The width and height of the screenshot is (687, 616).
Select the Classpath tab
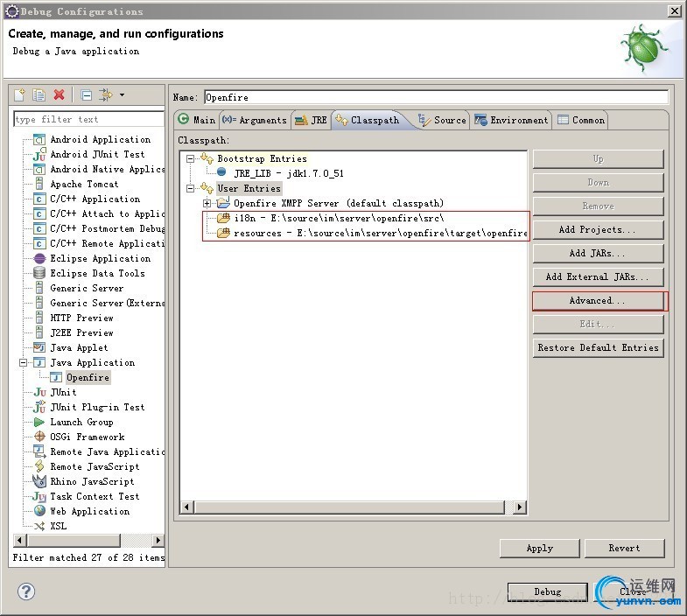pos(368,120)
